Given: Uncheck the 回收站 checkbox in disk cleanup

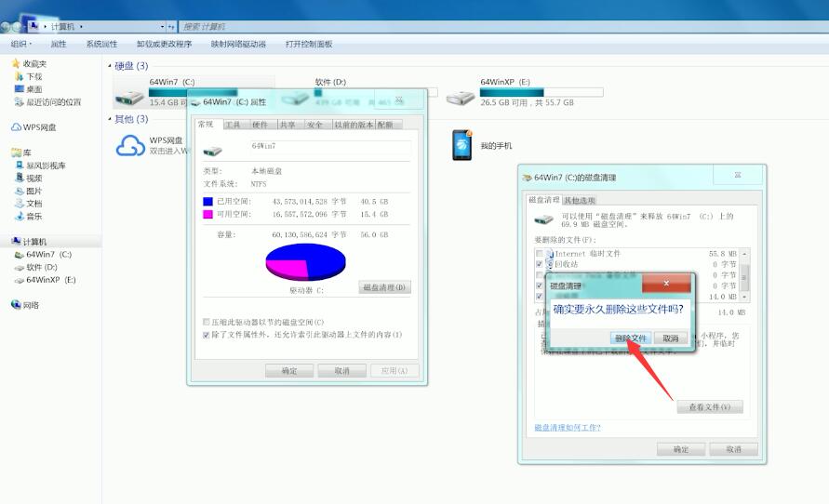Looking at the screenshot, I should point(540,264).
